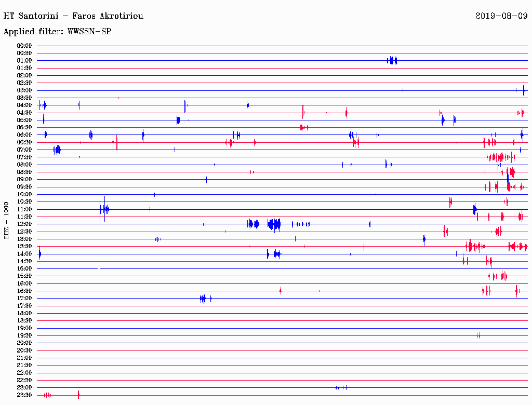Select the 03:30 time label
This screenshot has width=532, height=405.
24,98
